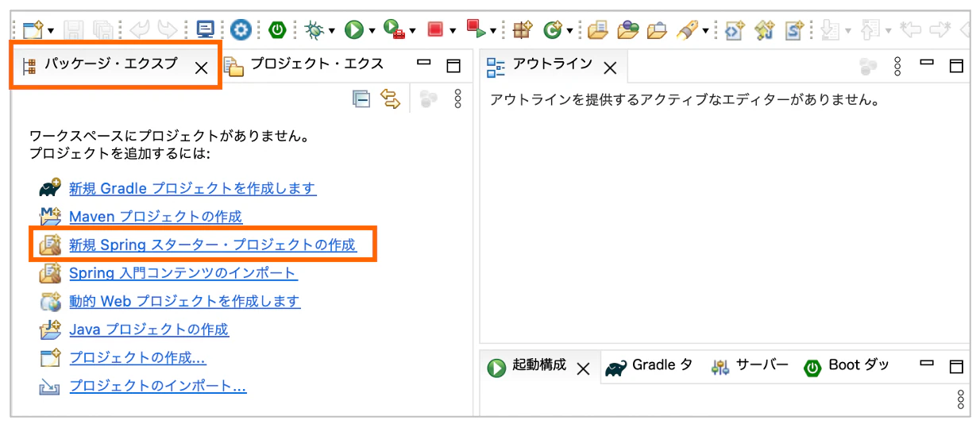The image size is (980, 424).
Task: Minimize the Package Explorer panel
Action: pos(423,61)
